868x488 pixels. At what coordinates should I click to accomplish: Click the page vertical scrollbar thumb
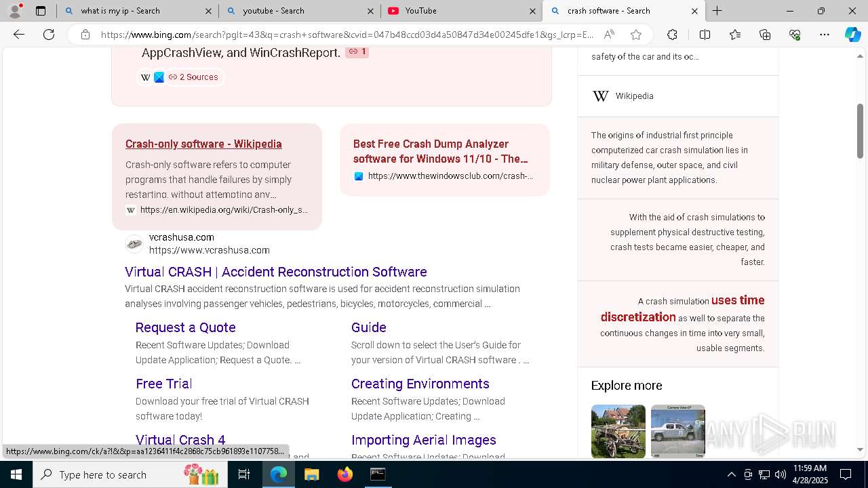(x=860, y=131)
